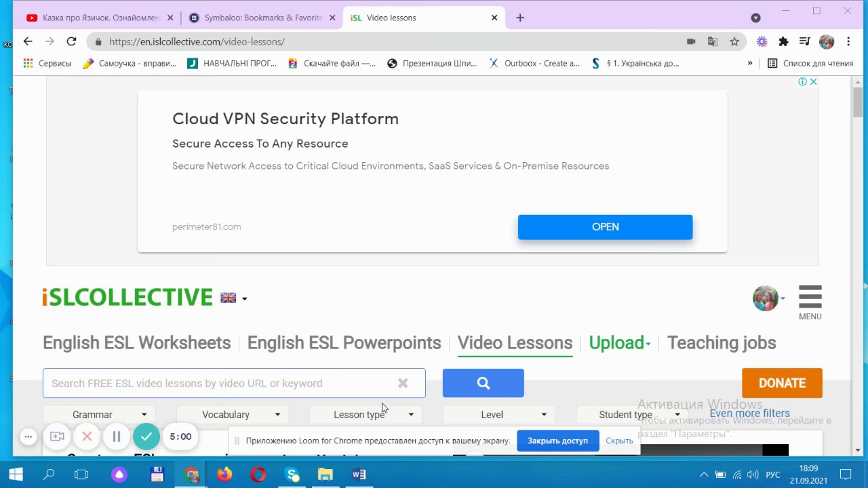Screen dimensions: 868x488
Task: Open Firefox from the taskbar
Action: tap(224, 474)
